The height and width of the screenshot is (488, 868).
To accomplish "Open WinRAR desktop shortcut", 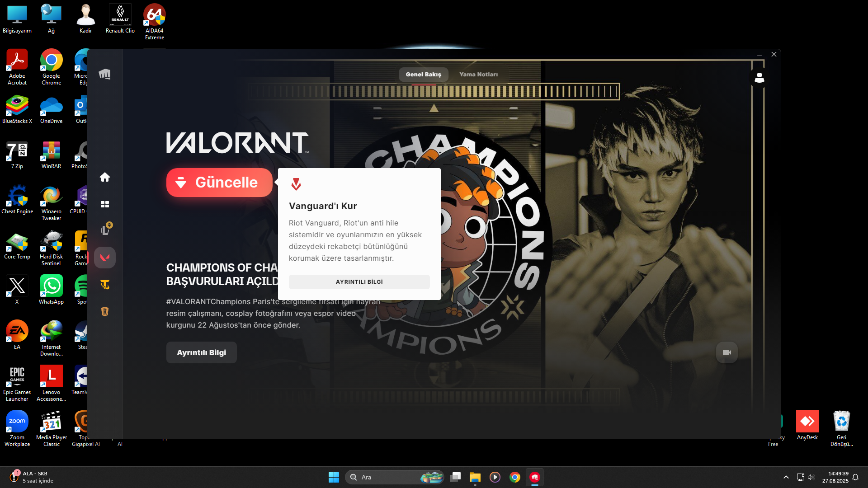I will (52, 155).
